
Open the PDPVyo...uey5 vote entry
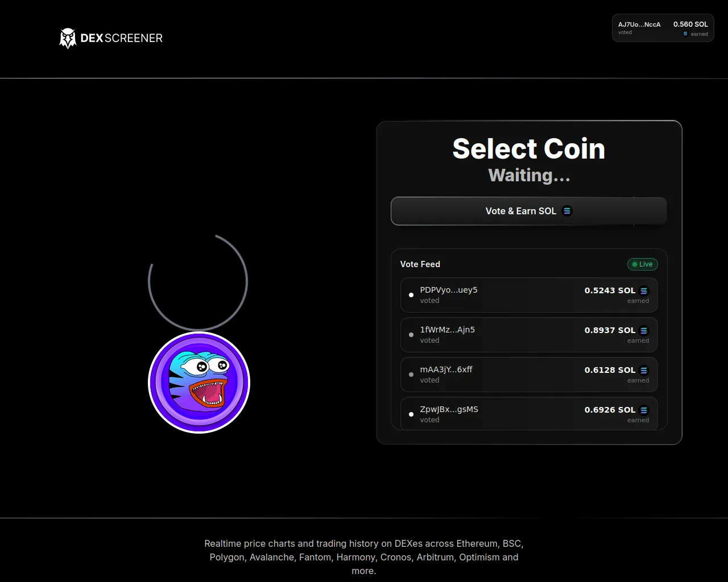click(529, 295)
